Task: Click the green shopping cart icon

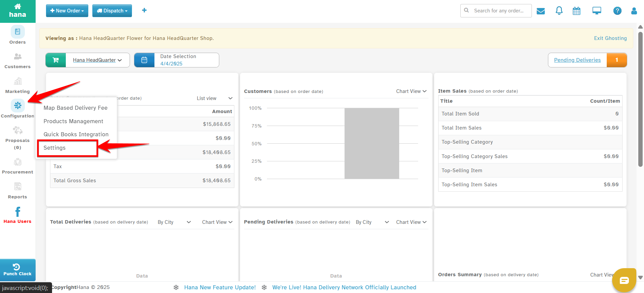Action: point(56,60)
